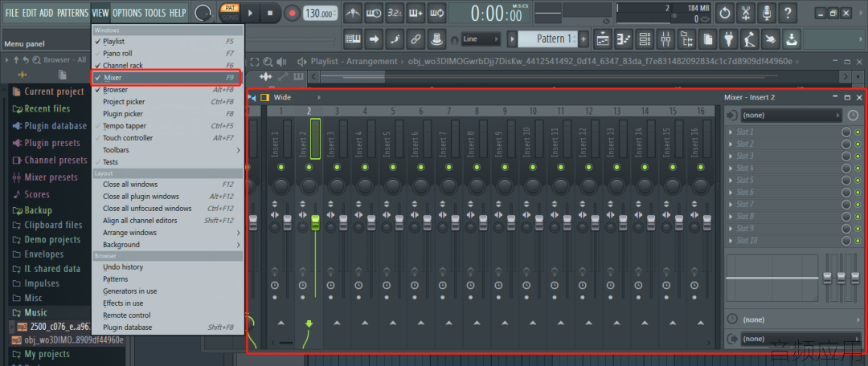Open the PATTERNS menu
The height and width of the screenshot is (366, 868).
(x=72, y=13)
